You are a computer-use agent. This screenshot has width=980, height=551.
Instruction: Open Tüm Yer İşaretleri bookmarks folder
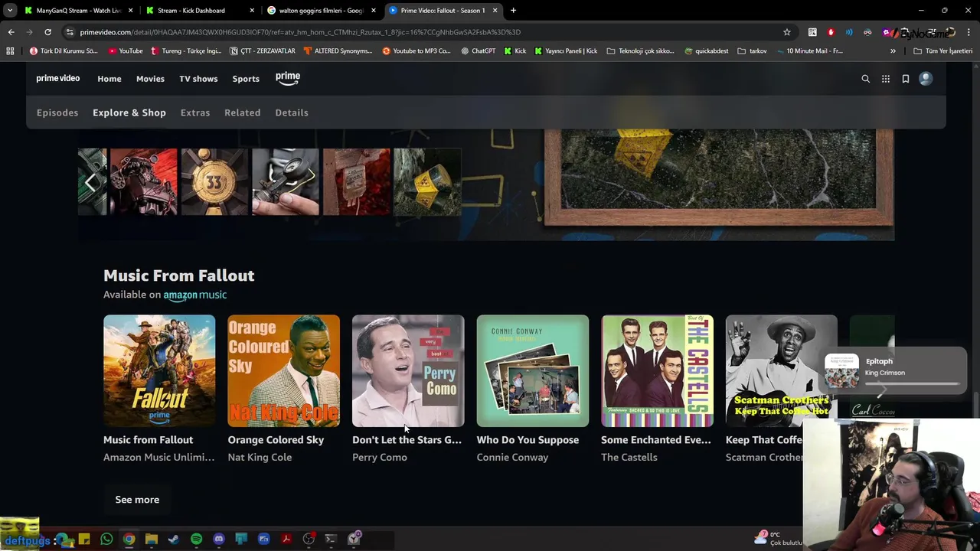[x=942, y=51]
